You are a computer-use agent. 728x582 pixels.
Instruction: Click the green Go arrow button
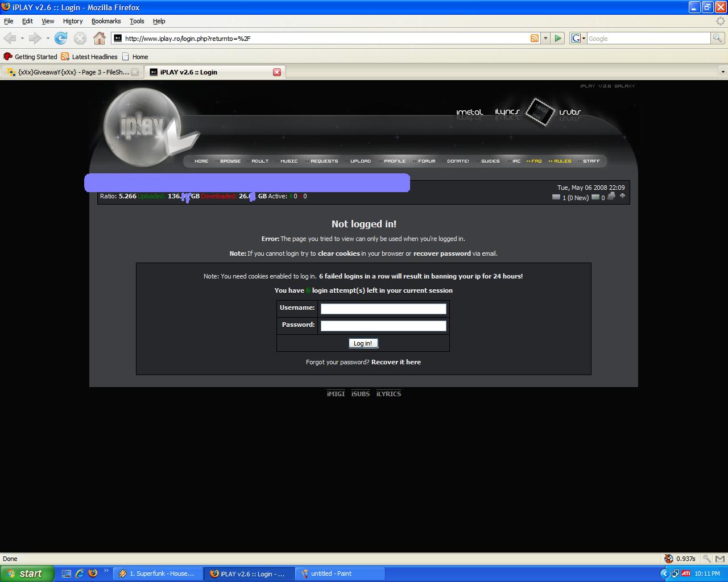(x=558, y=38)
